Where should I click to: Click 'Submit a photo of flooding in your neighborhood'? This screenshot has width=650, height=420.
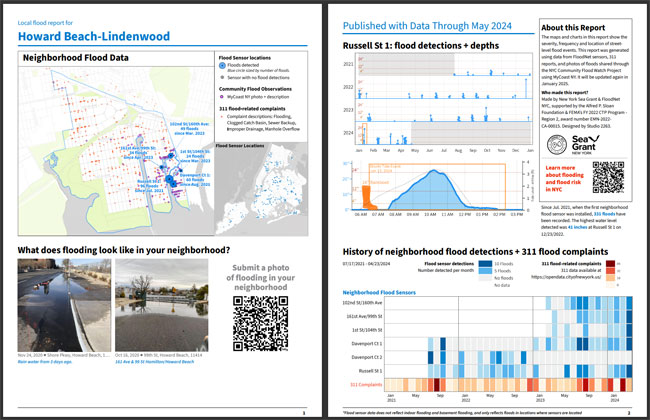coord(260,277)
